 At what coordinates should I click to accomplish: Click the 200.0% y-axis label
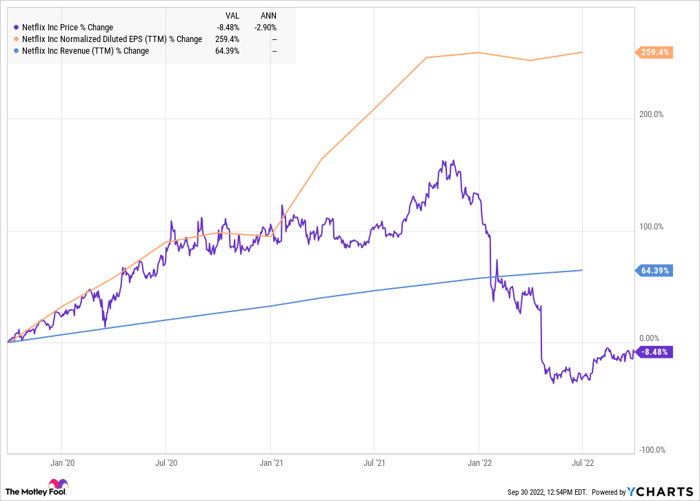652,114
